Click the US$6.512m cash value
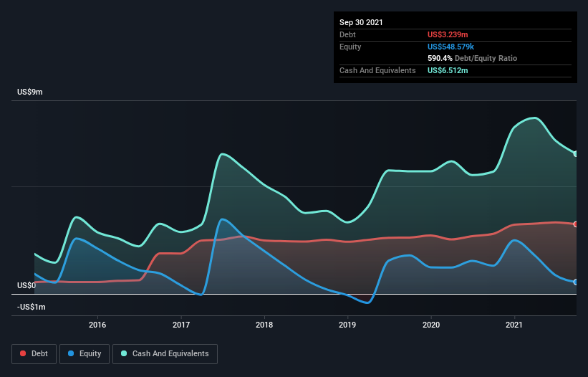The width and height of the screenshot is (588, 377). pos(448,70)
